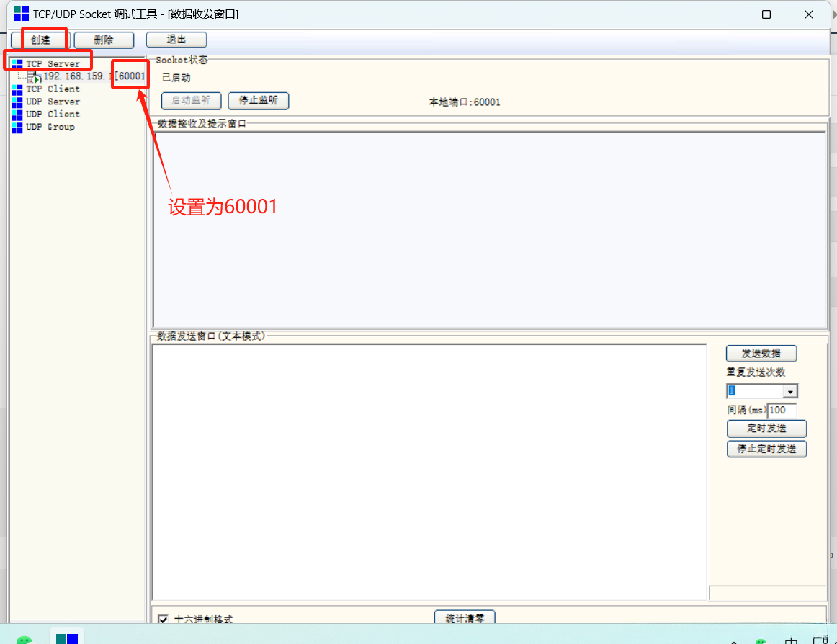This screenshot has height=644, width=837.
Task: Click the TCP Server node icon
Action: (x=17, y=63)
